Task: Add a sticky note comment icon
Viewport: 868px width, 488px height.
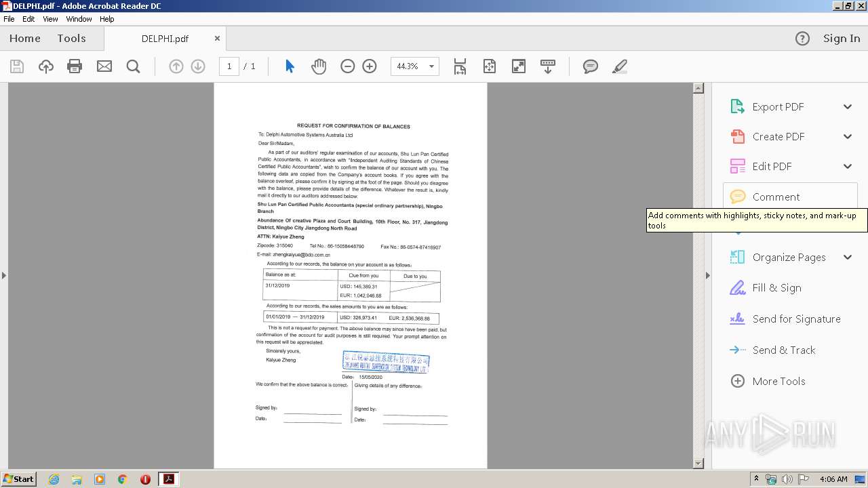Action: click(x=591, y=66)
